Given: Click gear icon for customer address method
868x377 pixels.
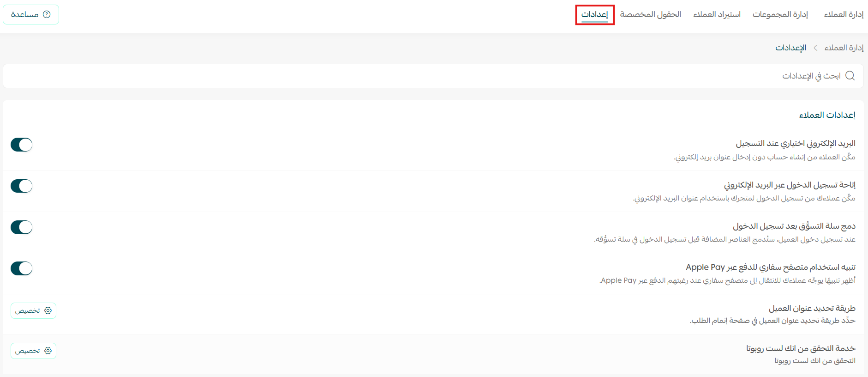Looking at the screenshot, I should pos(48,310).
